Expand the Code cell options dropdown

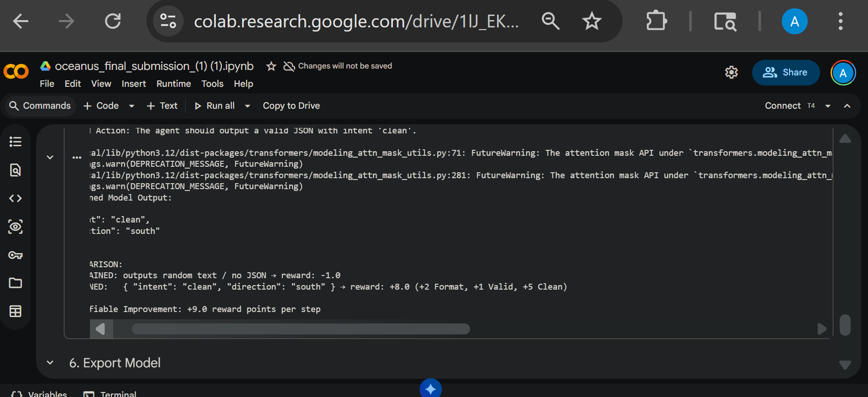[x=132, y=106]
